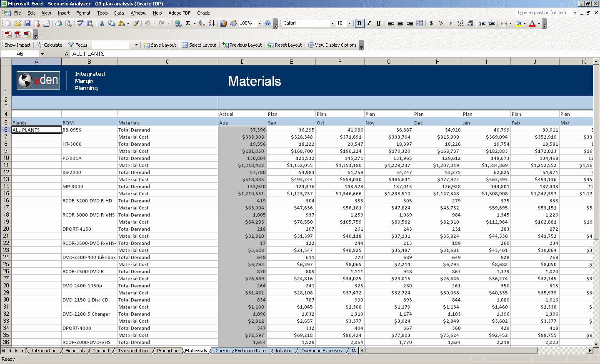Click the Save icon in the toolbar

27,23
